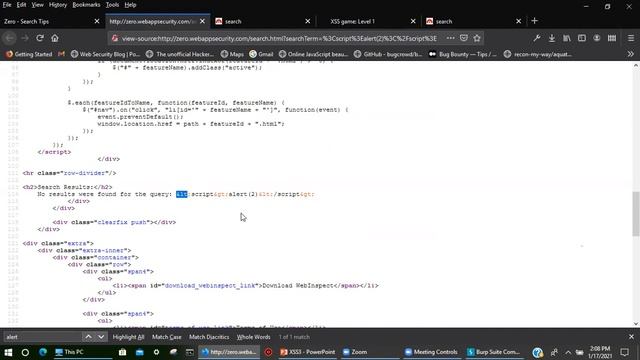Open the Firefox account icon
The height and width of the screenshot is (360, 640).
point(597,38)
